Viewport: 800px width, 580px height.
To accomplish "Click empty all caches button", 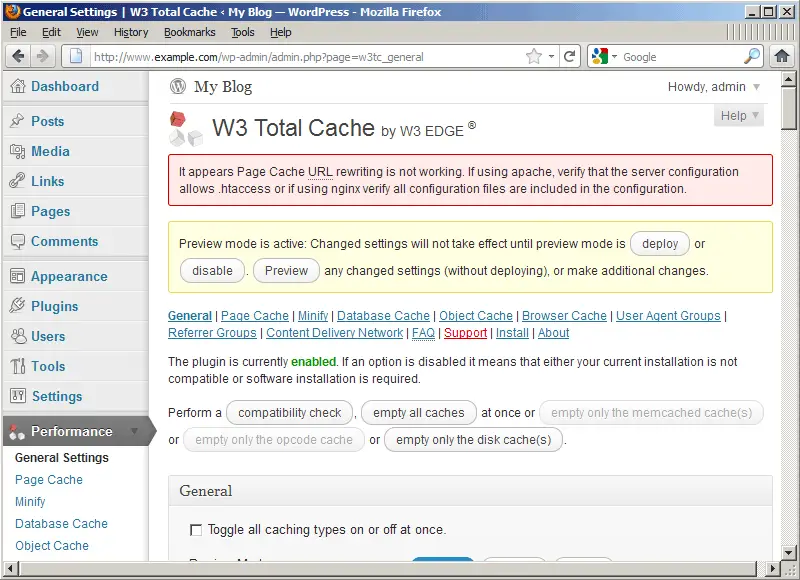I will point(418,413).
